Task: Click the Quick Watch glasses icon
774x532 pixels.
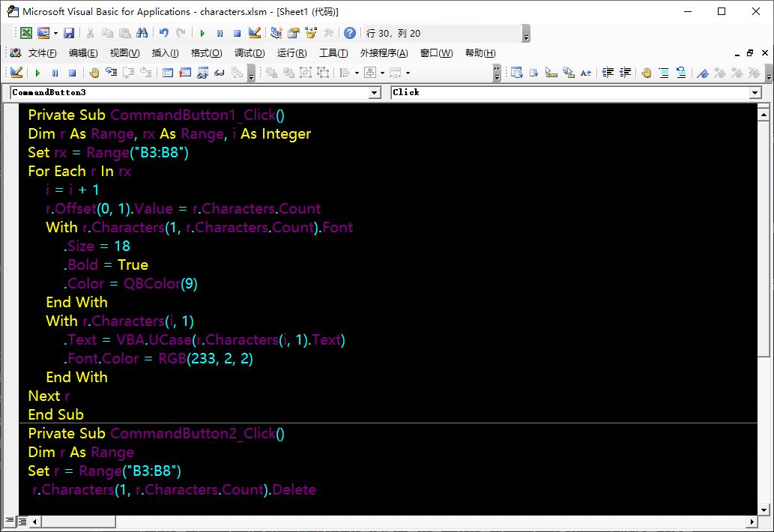Action: pyautogui.click(x=220, y=73)
